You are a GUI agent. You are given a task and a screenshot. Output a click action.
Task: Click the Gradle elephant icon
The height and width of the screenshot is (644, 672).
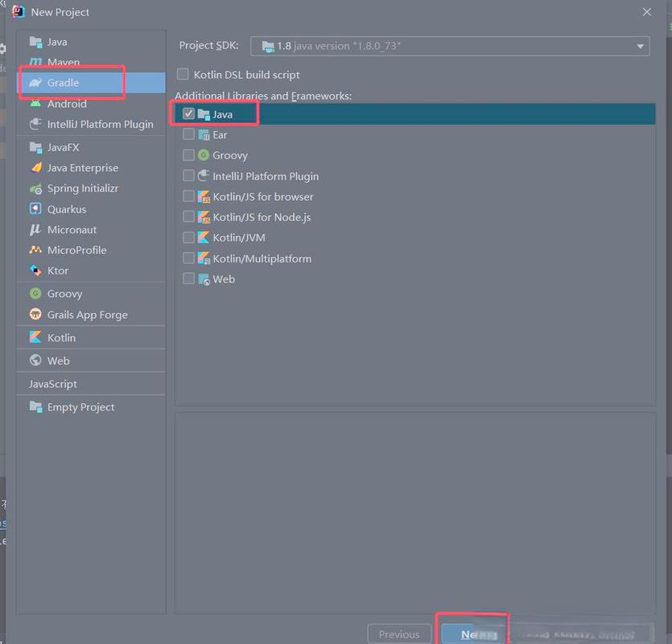click(35, 82)
